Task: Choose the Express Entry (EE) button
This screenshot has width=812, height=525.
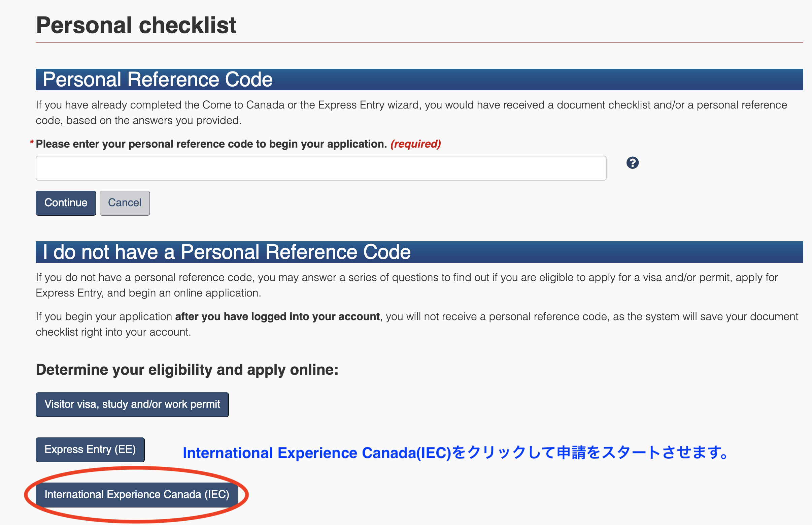Action: 90,449
